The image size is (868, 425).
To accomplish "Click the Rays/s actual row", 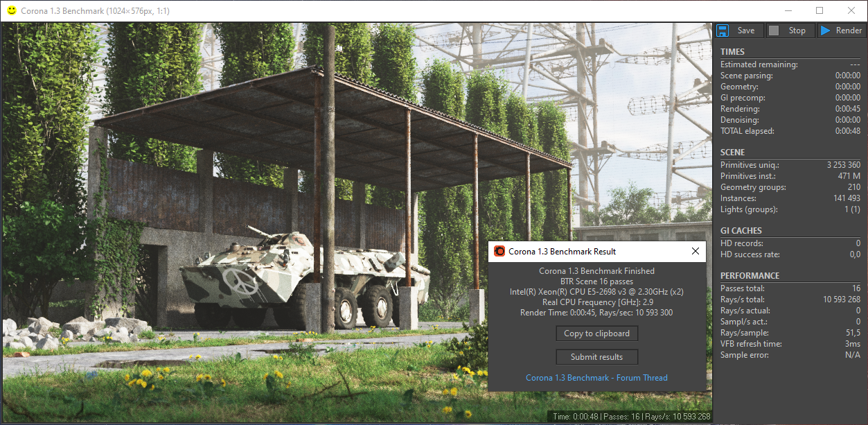I will pyautogui.click(x=790, y=311).
